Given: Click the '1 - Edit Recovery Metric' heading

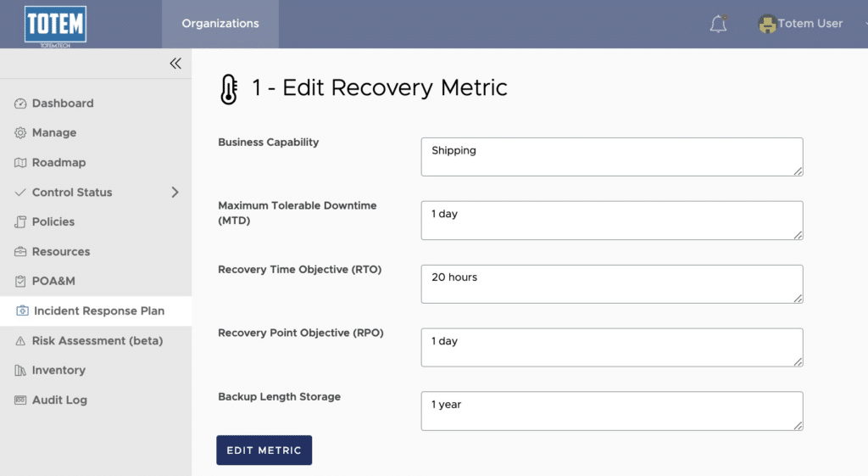Looking at the screenshot, I should 379,87.
